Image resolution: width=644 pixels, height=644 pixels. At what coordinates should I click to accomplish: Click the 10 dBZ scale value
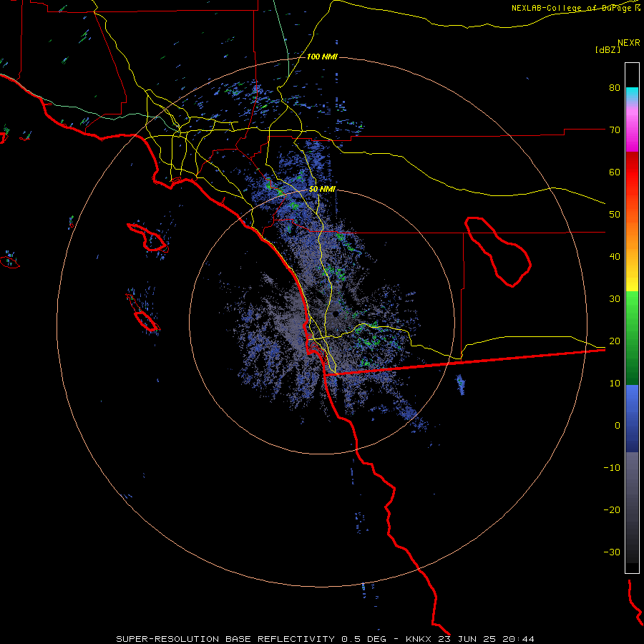pyautogui.click(x=615, y=384)
